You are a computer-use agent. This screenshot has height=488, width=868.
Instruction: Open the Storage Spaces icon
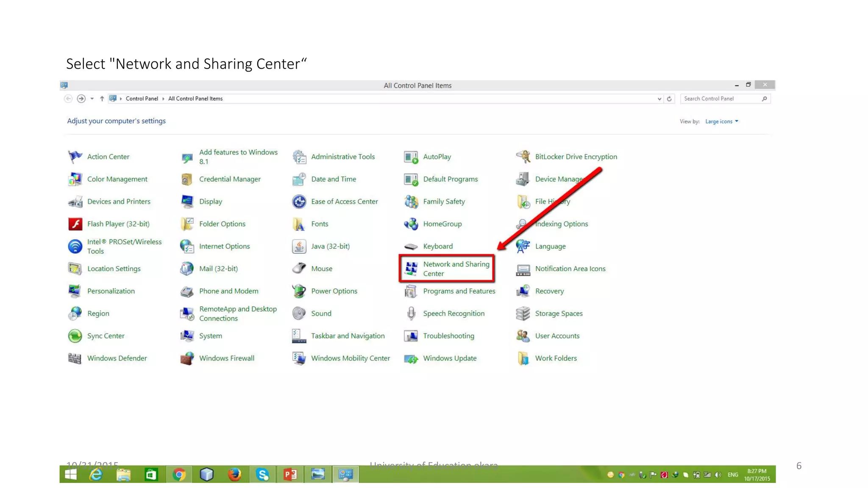tap(523, 314)
